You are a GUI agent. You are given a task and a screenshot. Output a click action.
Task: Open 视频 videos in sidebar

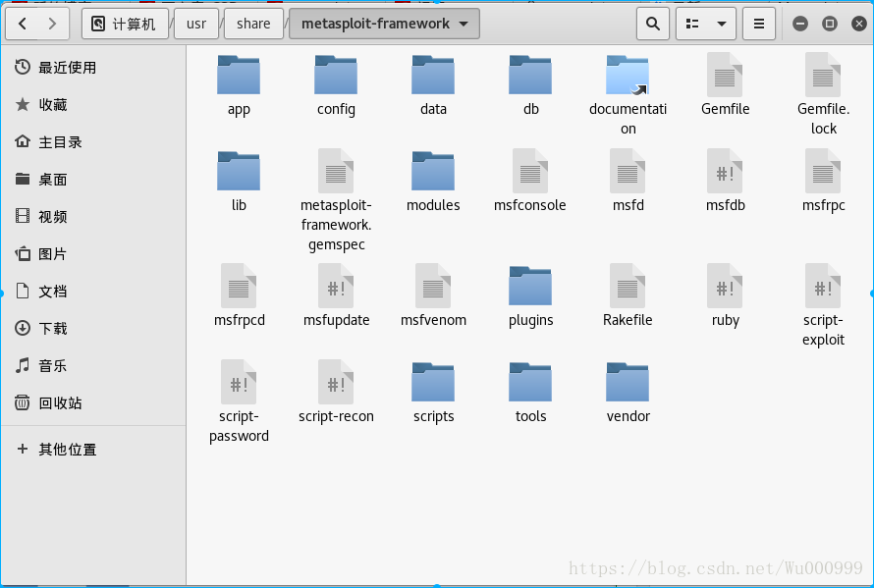coord(93,216)
